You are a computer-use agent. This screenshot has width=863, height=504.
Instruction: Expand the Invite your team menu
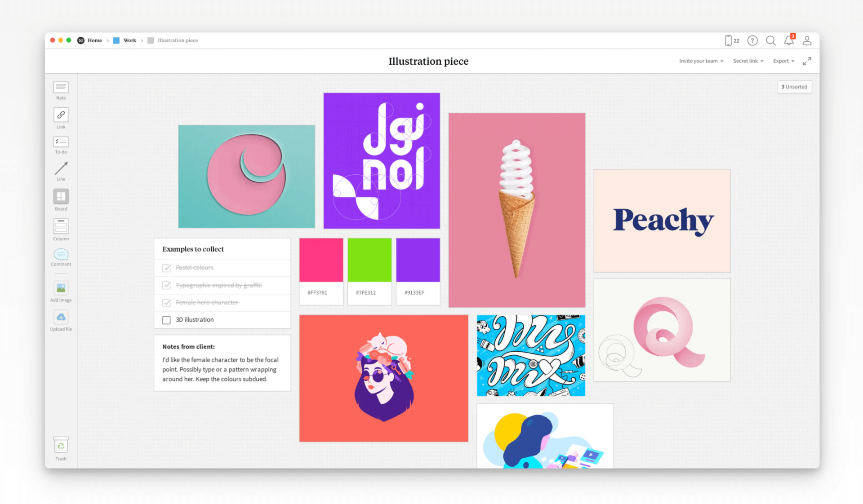coord(700,61)
